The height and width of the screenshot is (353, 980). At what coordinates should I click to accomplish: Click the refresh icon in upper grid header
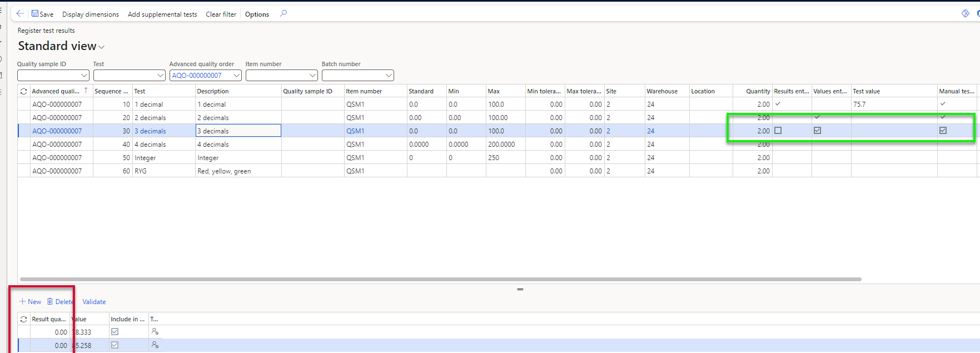pos(24,91)
